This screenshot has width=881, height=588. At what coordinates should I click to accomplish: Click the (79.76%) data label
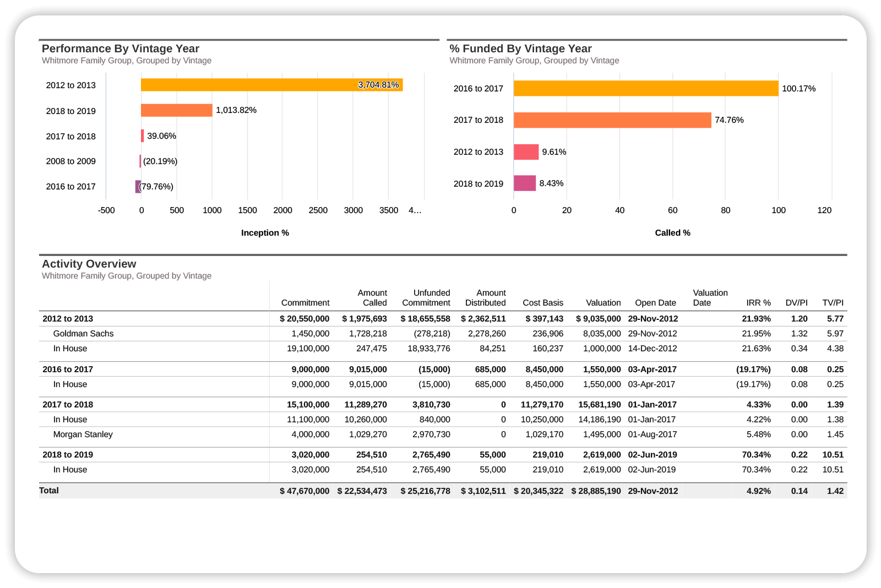156,187
